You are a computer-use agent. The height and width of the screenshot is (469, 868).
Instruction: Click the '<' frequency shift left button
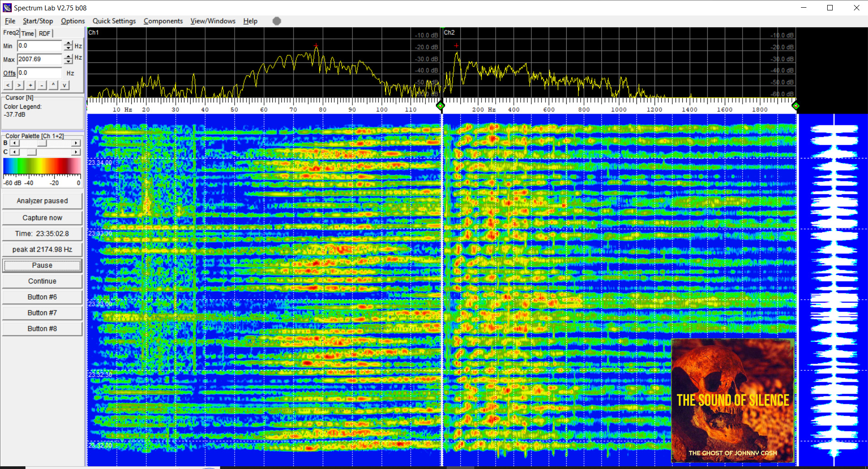(x=8, y=85)
